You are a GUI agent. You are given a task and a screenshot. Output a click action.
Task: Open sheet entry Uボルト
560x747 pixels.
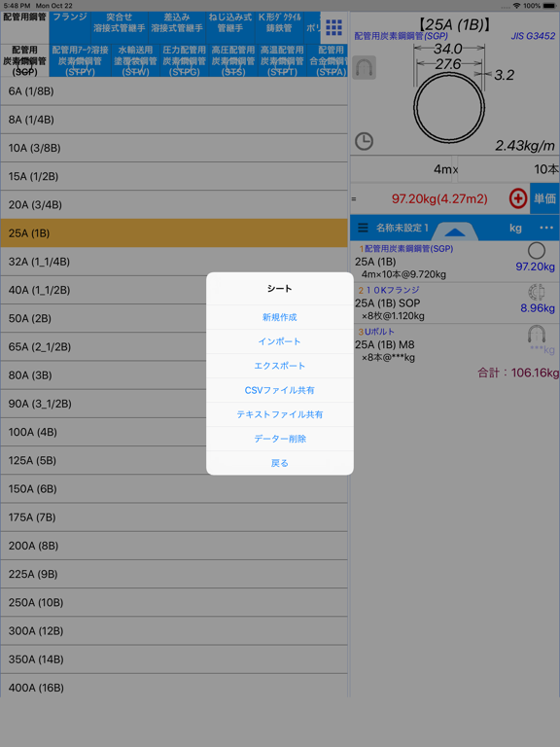point(455,344)
